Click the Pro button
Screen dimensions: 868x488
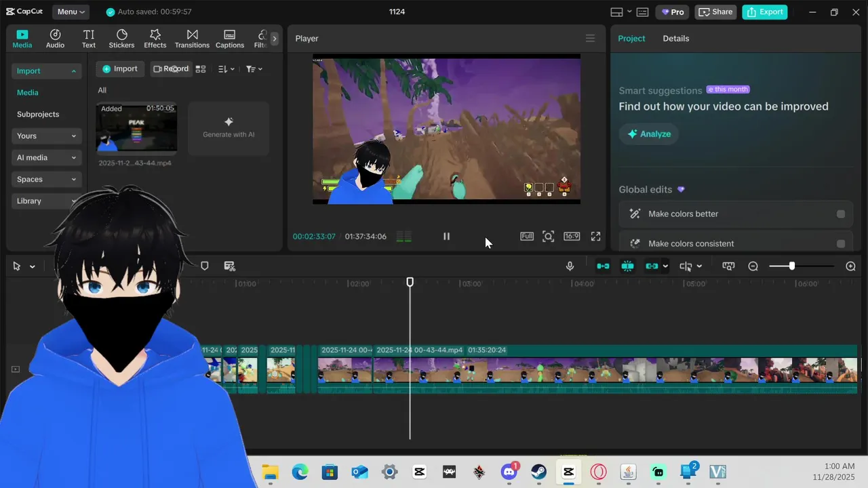tap(673, 12)
